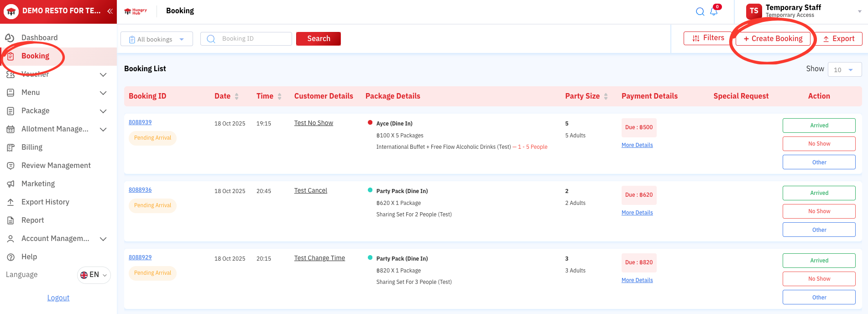Viewport: 868px width, 314px height.
Task: Open the All bookings dropdown
Action: click(157, 39)
